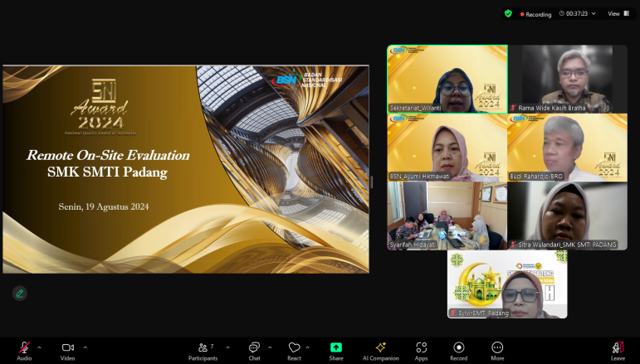Click the divider handle beside shared slide
This screenshot has width=640, height=364.
pyautogui.click(x=372, y=182)
